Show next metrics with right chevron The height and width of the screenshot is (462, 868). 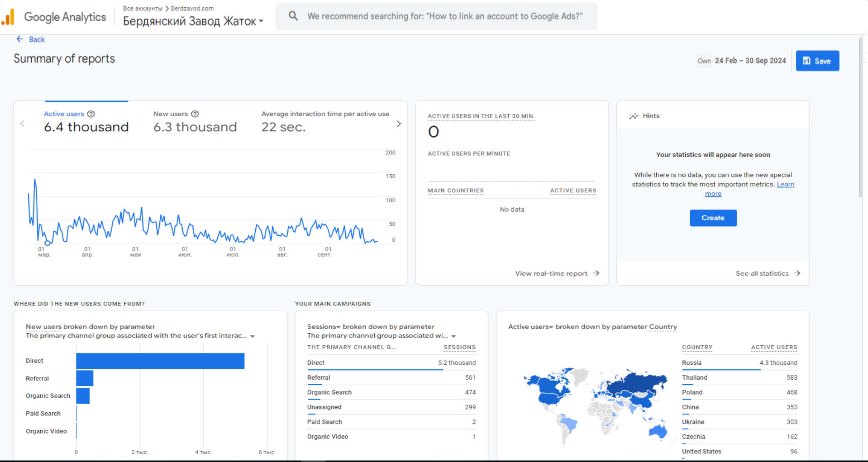coord(399,124)
